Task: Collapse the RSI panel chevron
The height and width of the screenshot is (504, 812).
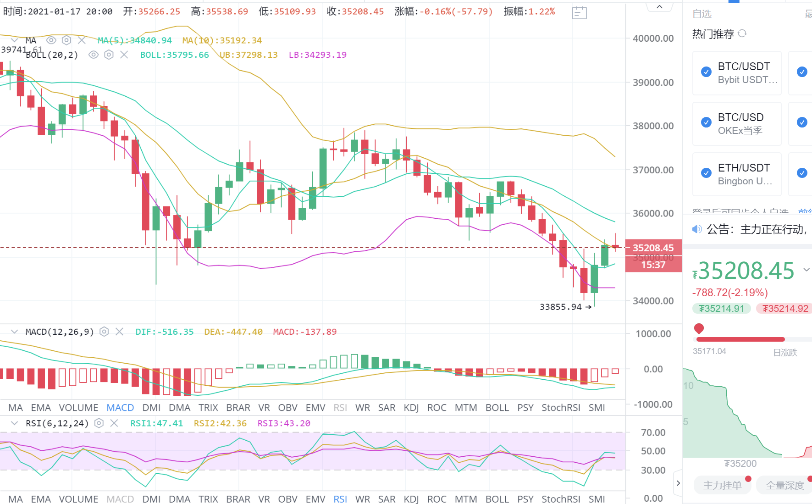Action: pyautogui.click(x=15, y=423)
